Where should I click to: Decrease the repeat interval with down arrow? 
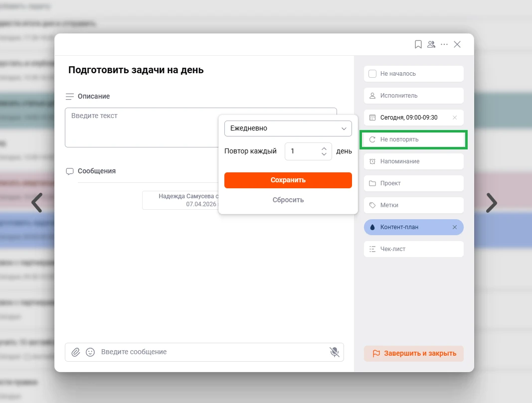tap(324, 154)
